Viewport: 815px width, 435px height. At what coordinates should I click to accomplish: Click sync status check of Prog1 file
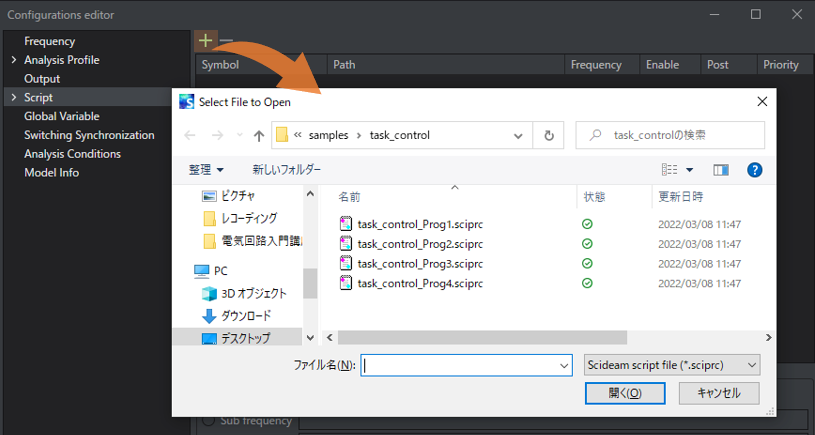point(587,224)
